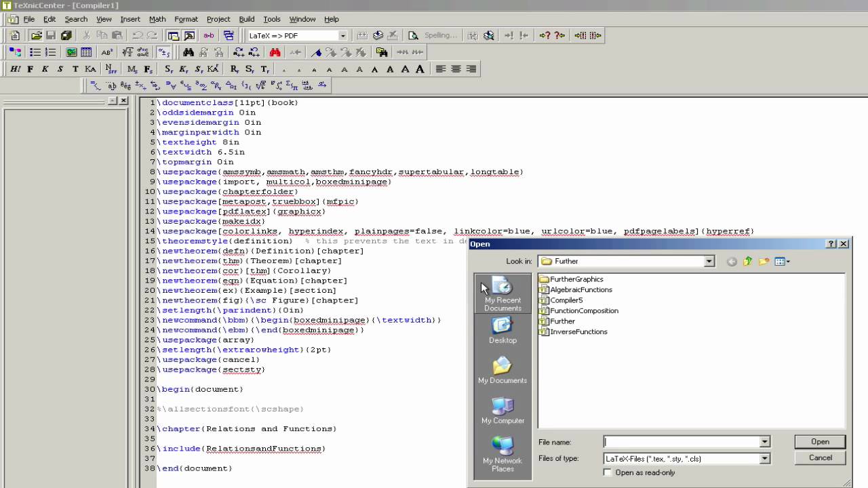Screen dimensions: 868x488
Task: Expand the Look in folder dropdown
Action: (709, 262)
